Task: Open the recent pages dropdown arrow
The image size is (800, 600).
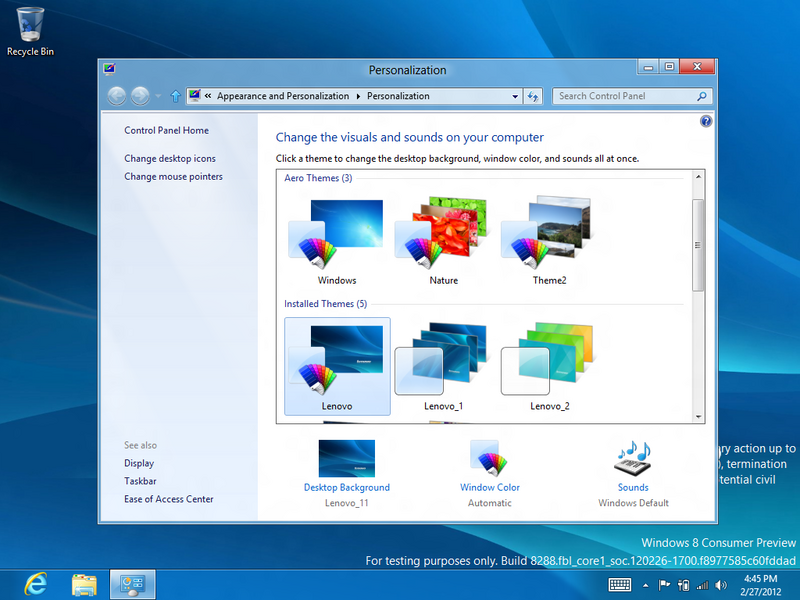Action: [158, 97]
